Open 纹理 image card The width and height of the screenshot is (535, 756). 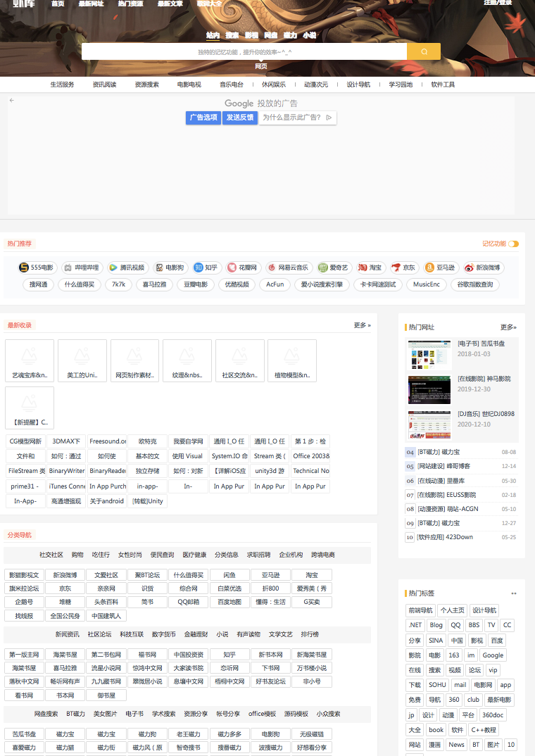(187, 360)
